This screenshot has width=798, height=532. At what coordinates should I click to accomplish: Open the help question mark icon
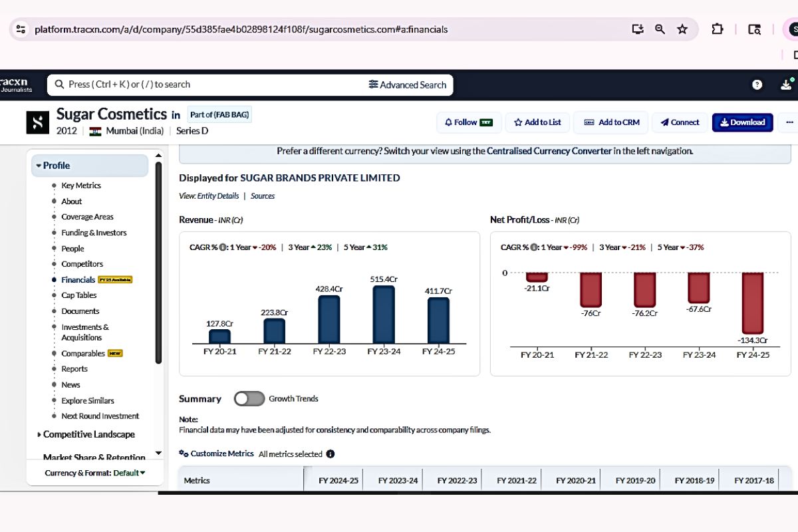(x=757, y=84)
